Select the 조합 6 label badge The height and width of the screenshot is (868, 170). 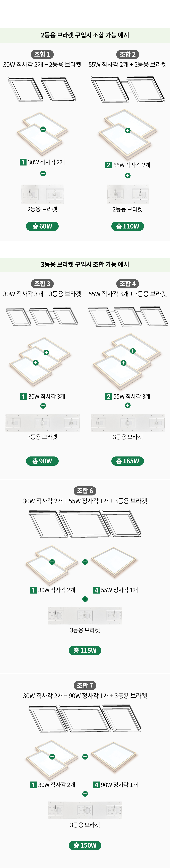pyautogui.click(x=85, y=491)
